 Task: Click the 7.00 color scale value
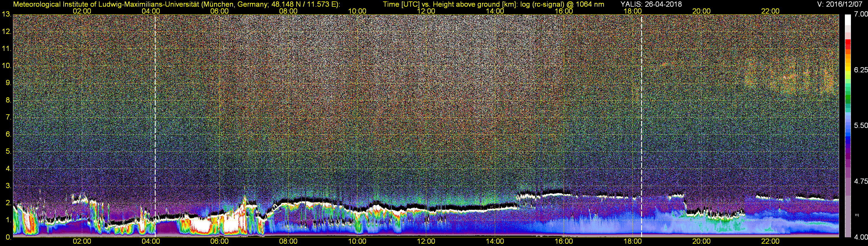[861, 14]
